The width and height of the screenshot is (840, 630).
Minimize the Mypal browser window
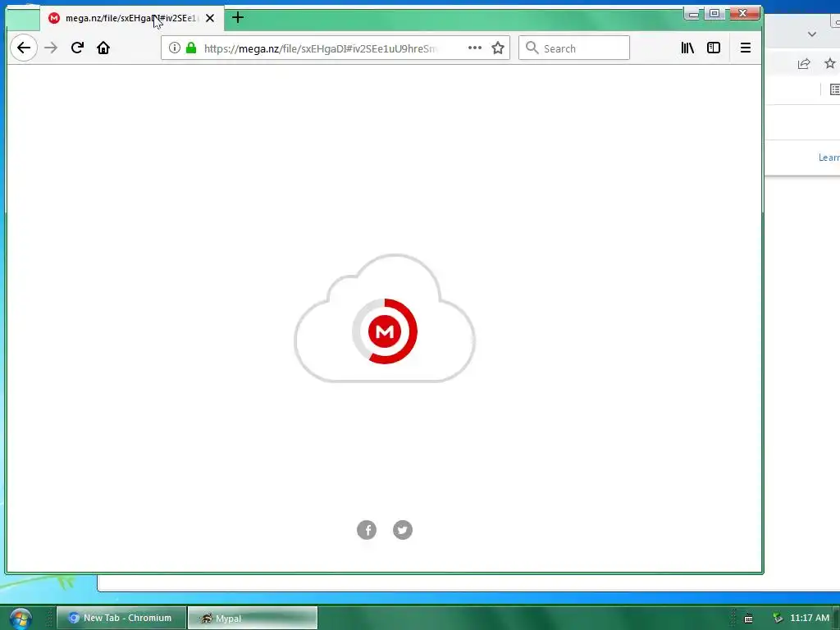point(694,14)
